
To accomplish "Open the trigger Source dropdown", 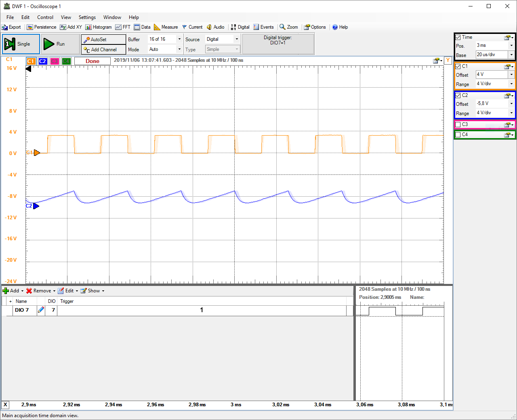I will 237,39.
